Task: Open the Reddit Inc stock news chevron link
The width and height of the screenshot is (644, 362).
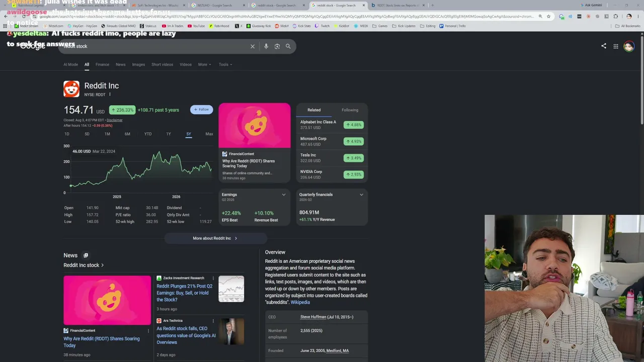Action: [84, 265]
